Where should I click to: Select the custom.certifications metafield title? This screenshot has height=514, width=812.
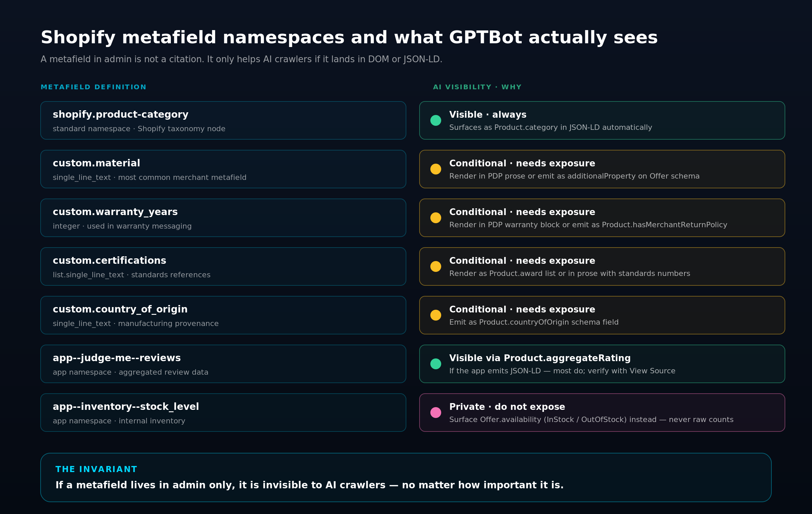point(109,261)
